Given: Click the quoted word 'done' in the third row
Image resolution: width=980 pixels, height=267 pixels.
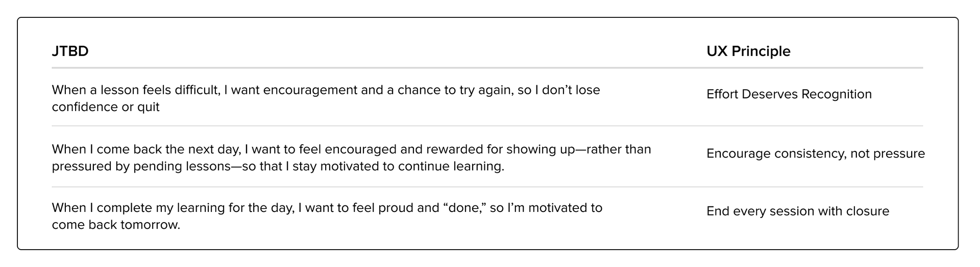Looking at the screenshot, I should coord(463,208).
